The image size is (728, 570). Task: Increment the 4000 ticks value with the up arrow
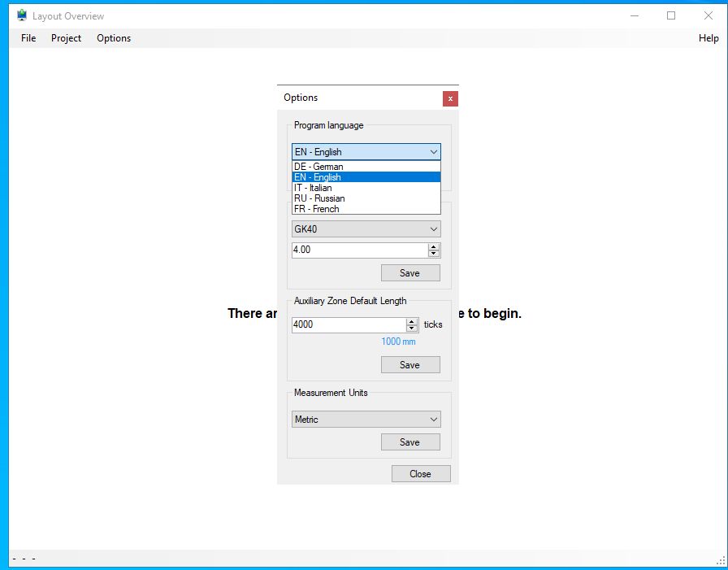(412, 320)
